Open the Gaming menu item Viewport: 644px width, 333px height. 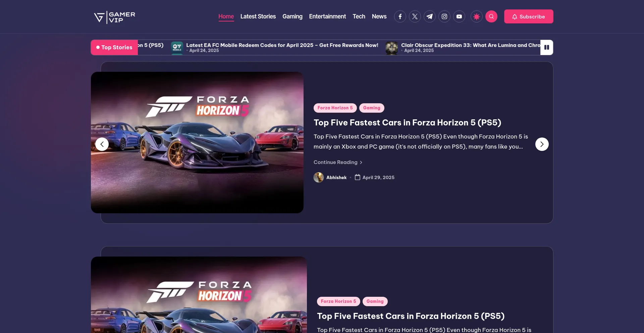coord(292,16)
